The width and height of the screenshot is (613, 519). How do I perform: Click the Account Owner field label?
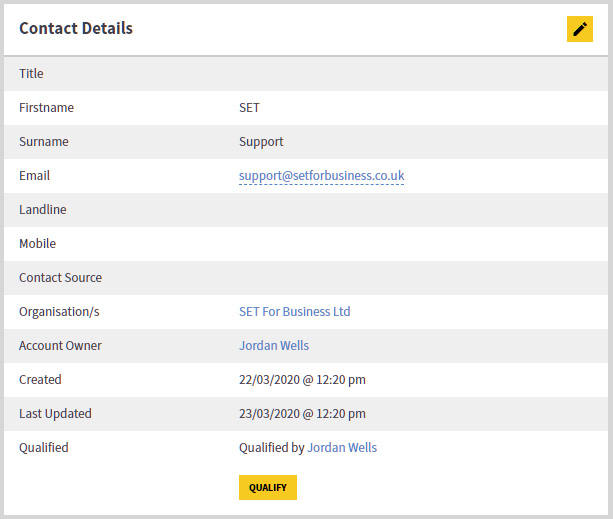(60, 345)
